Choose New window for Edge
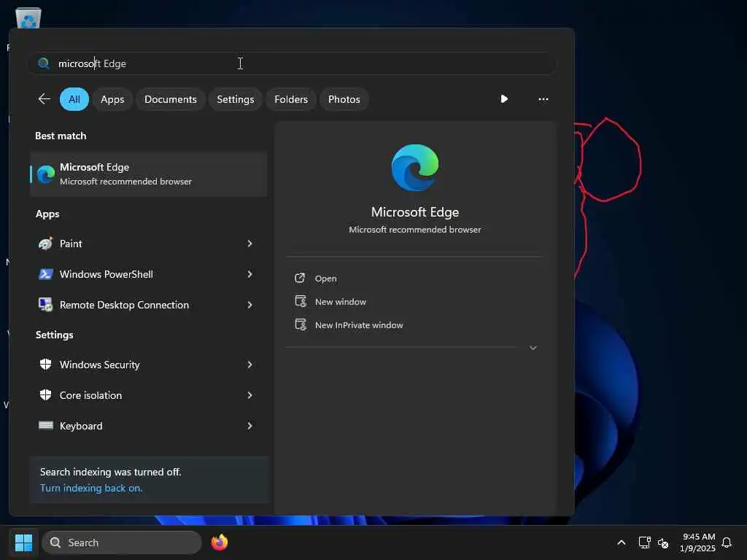This screenshot has height=560, width=747. click(x=341, y=302)
